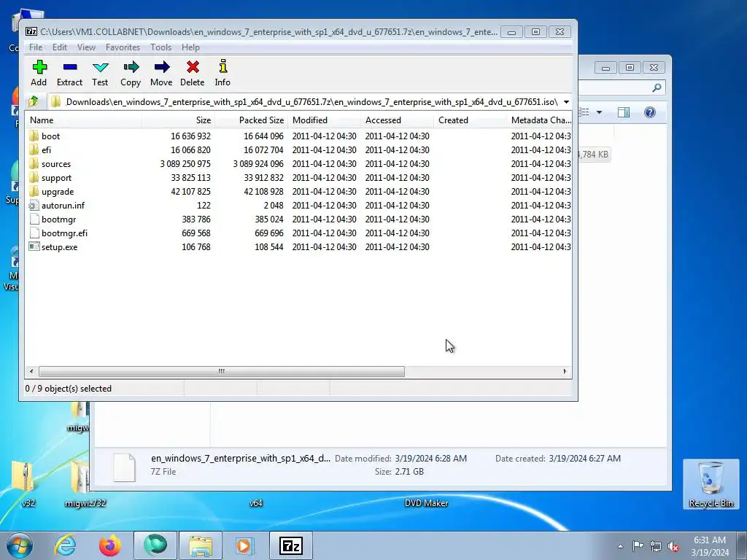747x560 pixels.
Task: Open the Explorer view options dropdown arrow
Action: 600,112
